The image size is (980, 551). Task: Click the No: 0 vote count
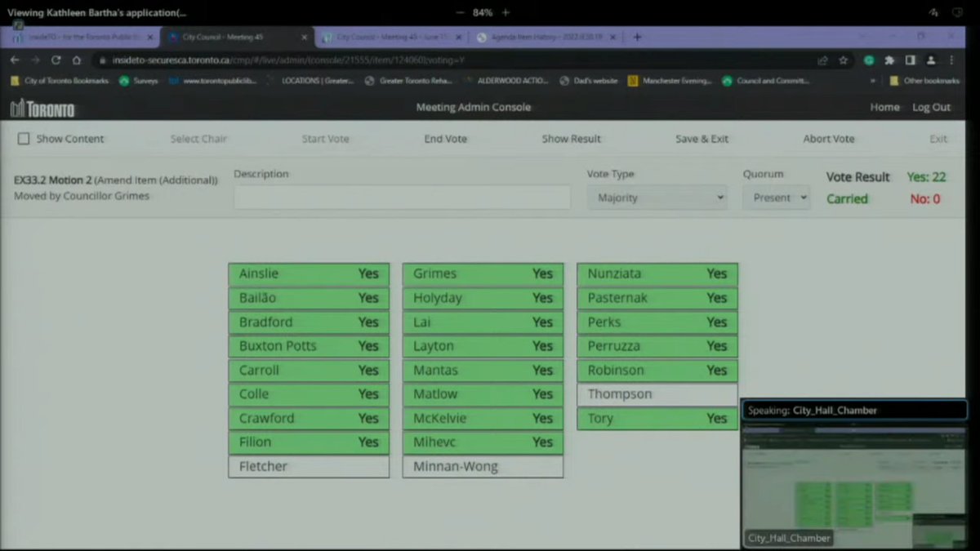click(x=925, y=199)
